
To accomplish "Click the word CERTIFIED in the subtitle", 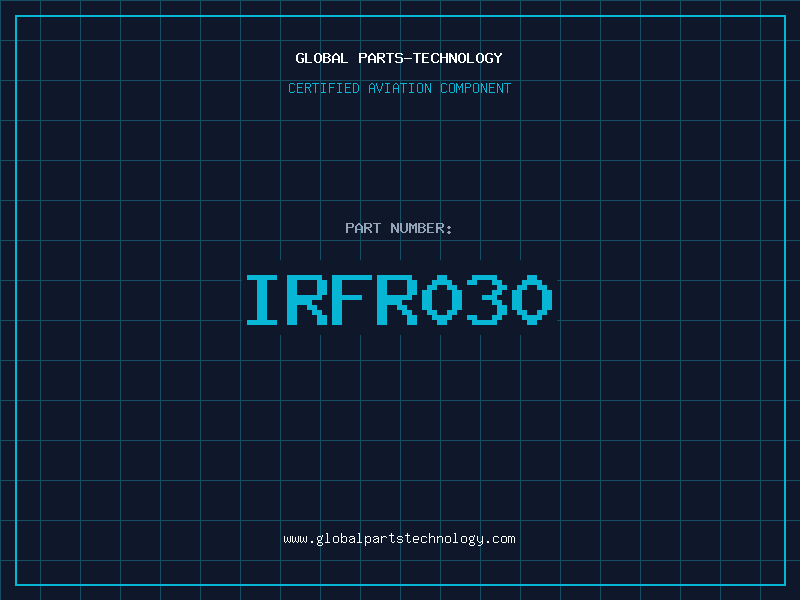I will pyautogui.click(x=323, y=88).
